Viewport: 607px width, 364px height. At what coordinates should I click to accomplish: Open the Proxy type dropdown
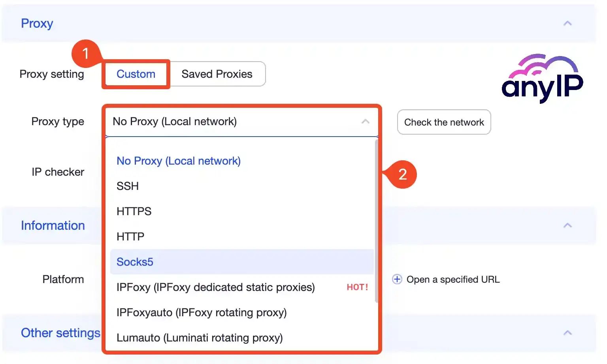[241, 122]
